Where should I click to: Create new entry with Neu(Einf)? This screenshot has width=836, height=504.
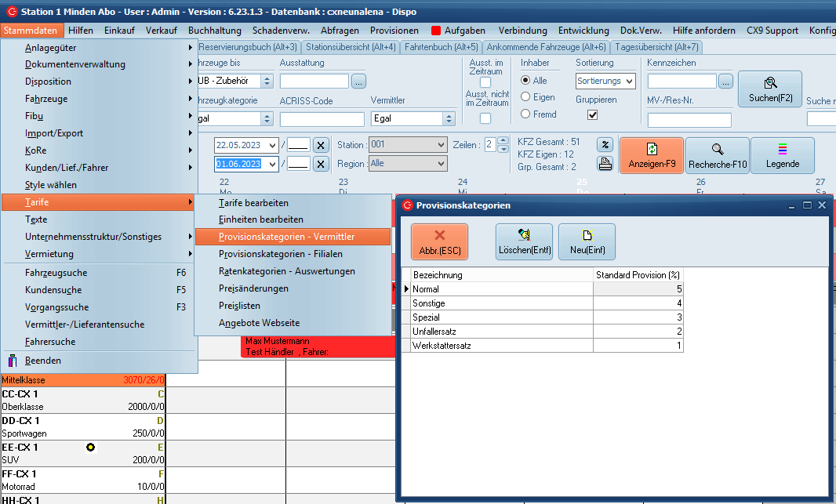point(587,241)
